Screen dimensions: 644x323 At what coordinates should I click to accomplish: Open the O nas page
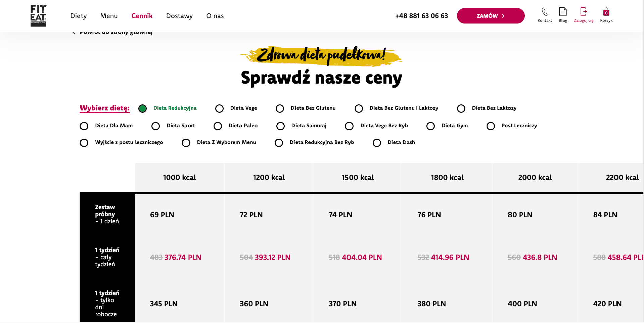[215, 16]
